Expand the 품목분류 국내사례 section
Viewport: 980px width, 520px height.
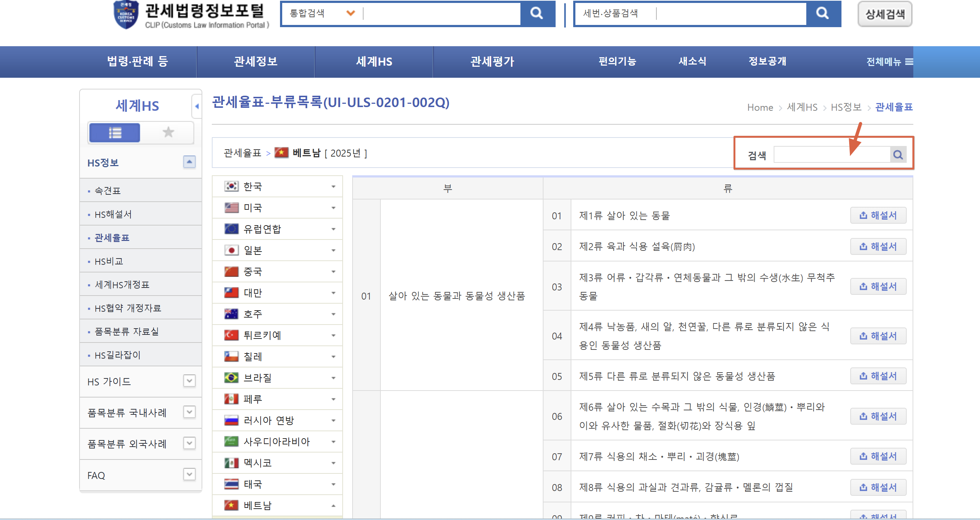coord(189,412)
